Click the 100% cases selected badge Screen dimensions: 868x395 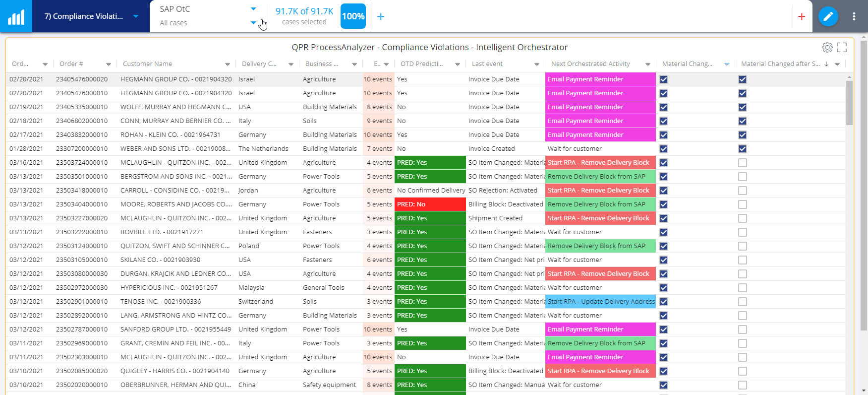tap(353, 16)
